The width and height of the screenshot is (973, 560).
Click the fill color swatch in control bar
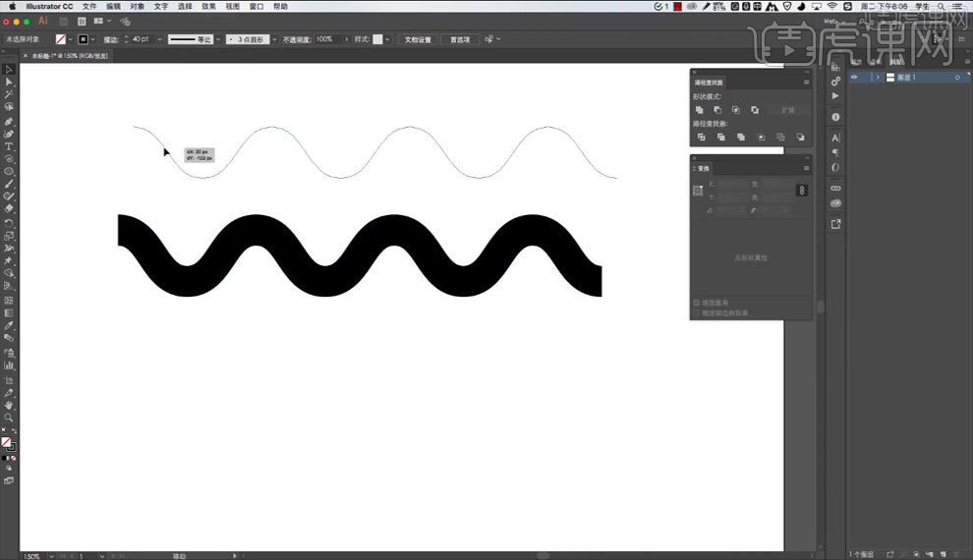(x=61, y=39)
